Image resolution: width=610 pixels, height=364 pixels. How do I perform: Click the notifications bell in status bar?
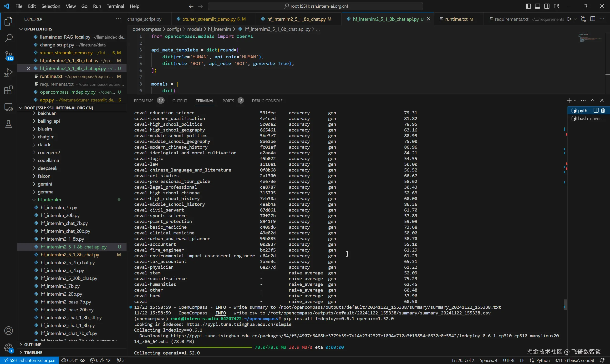[x=602, y=360]
